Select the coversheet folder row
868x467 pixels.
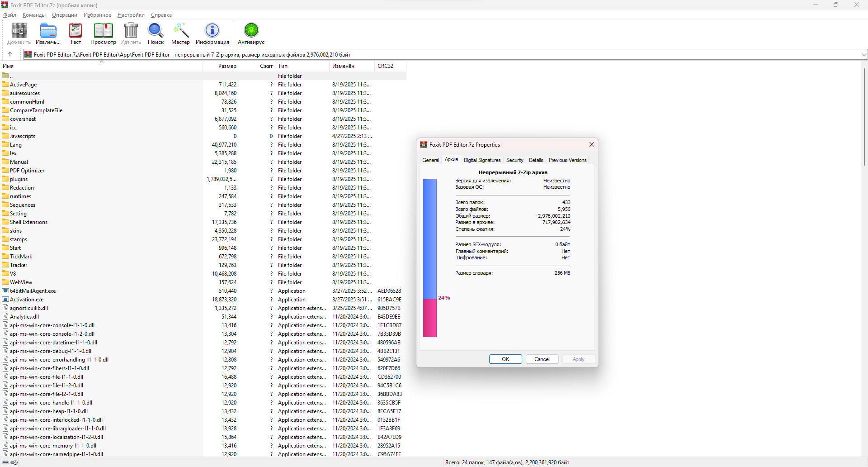pos(203,119)
